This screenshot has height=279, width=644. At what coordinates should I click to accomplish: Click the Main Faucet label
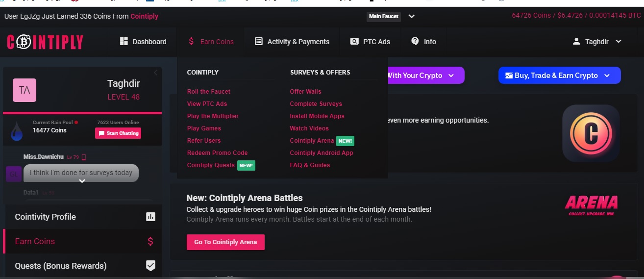[x=384, y=16]
